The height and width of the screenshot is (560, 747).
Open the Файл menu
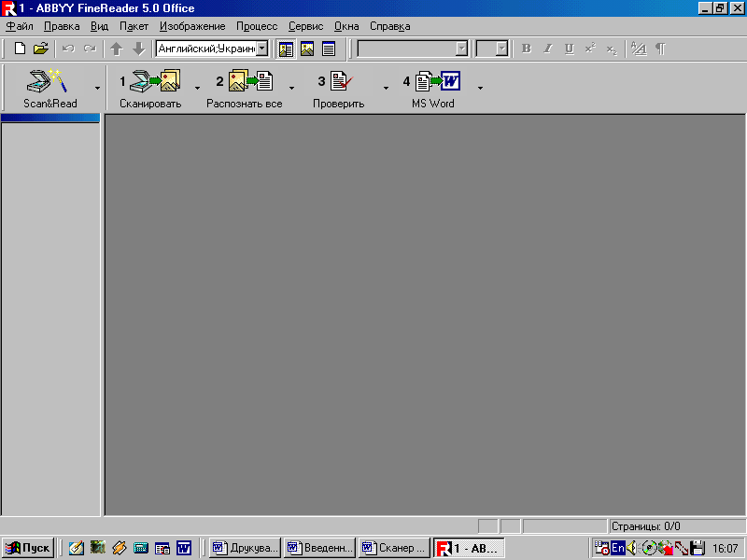pyautogui.click(x=20, y=27)
